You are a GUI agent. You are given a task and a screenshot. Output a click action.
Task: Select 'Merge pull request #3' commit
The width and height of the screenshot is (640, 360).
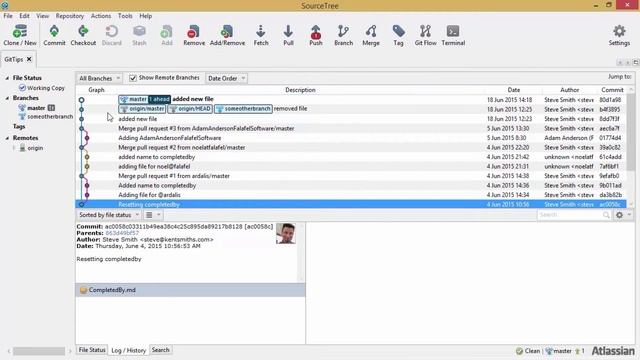(x=351, y=128)
